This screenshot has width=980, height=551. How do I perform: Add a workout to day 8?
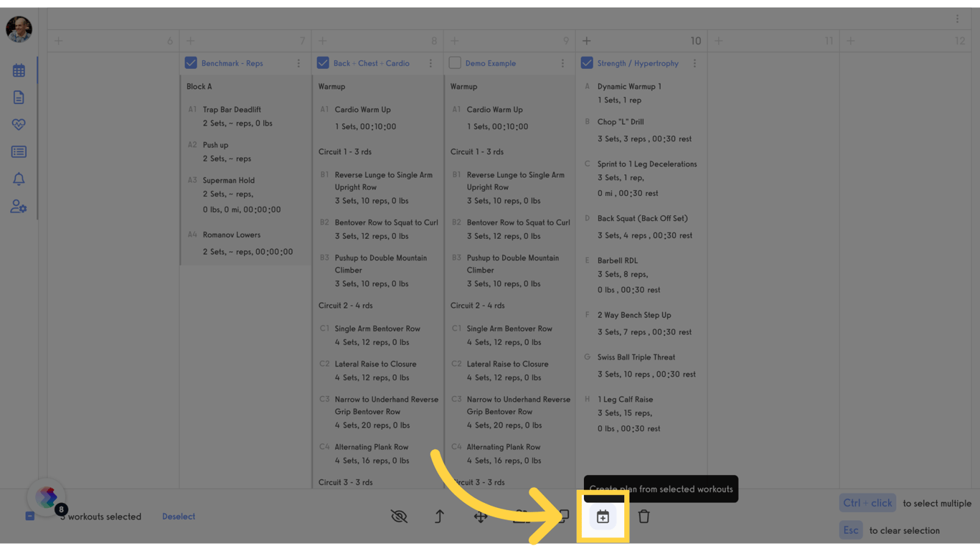point(323,41)
